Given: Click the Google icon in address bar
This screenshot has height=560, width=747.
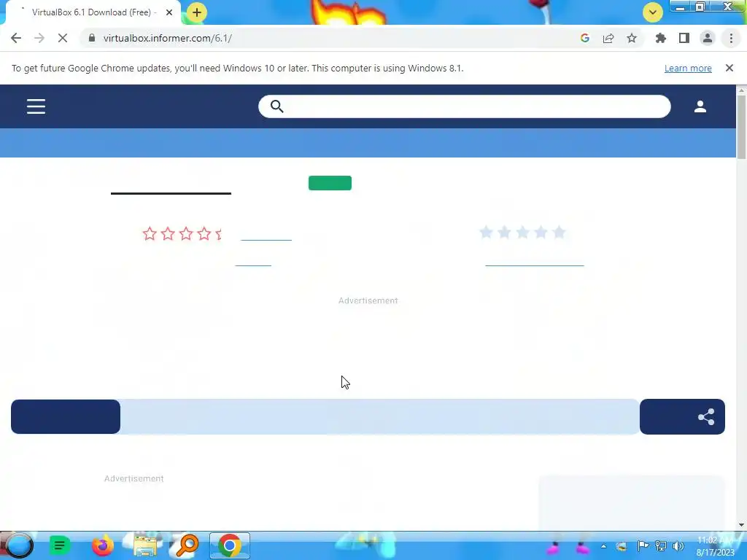Looking at the screenshot, I should [x=585, y=38].
